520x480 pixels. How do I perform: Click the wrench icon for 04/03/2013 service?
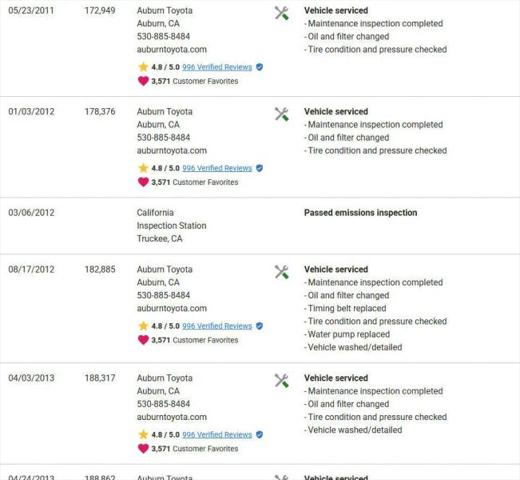(x=282, y=381)
